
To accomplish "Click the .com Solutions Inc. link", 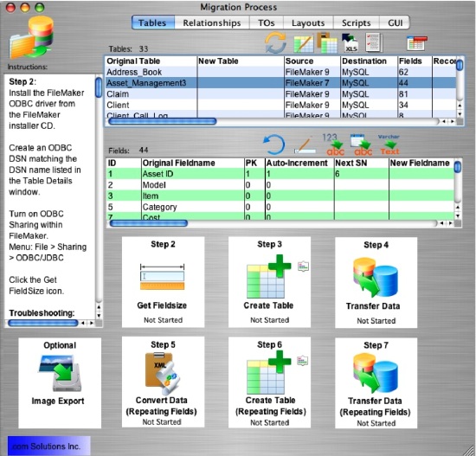I will [x=48, y=446].
